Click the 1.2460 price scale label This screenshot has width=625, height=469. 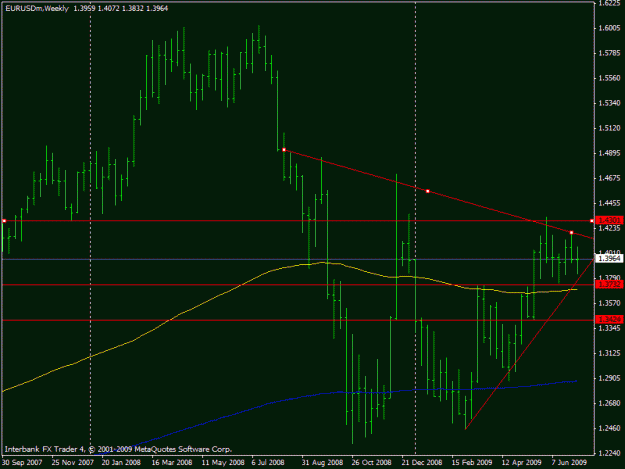[609, 428]
